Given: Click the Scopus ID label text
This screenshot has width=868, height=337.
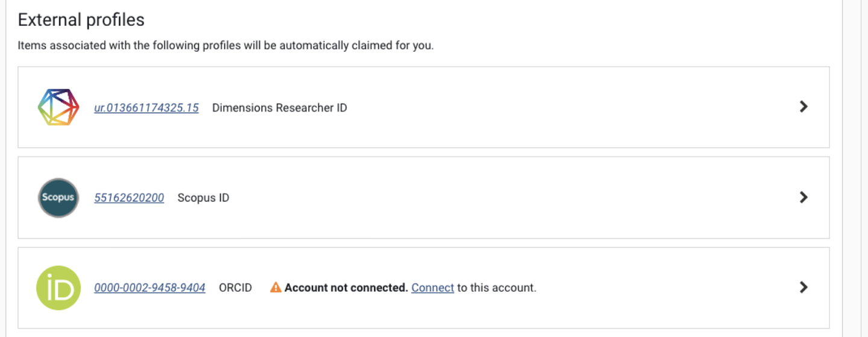Looking at the screenshot, I should point(203,198).
